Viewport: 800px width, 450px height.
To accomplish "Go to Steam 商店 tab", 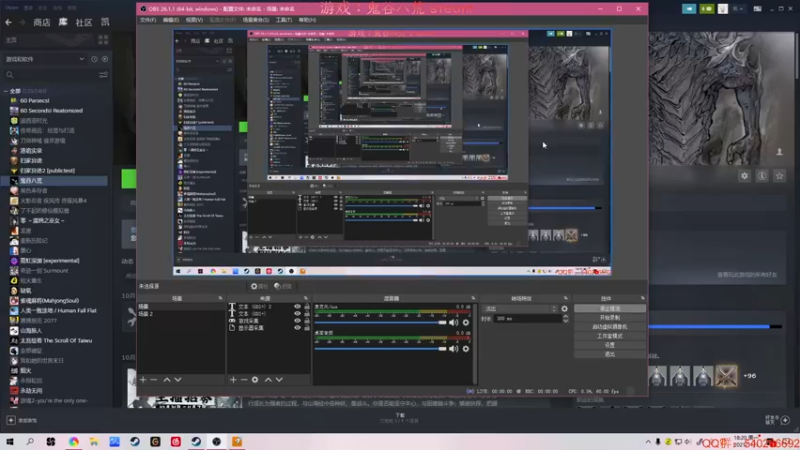I will click(x=42, y=22).
